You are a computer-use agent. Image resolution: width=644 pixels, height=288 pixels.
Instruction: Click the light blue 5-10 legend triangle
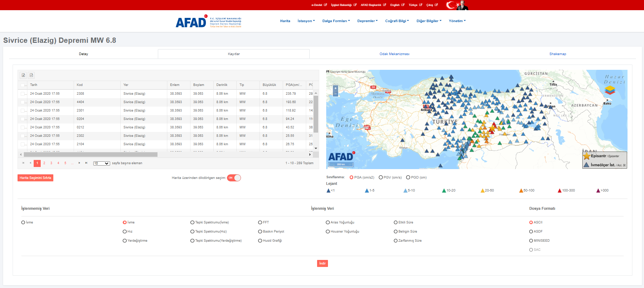tap(405, 190)
